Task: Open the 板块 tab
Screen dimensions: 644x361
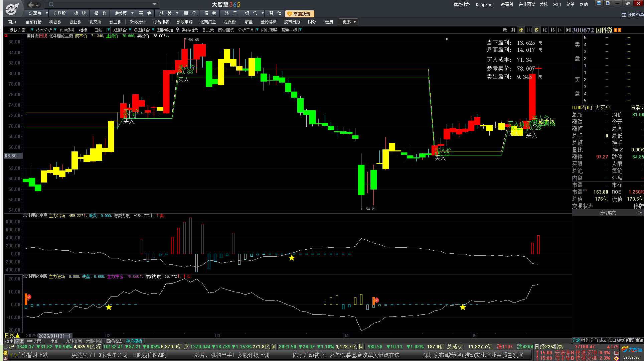Action: (80, 13)
